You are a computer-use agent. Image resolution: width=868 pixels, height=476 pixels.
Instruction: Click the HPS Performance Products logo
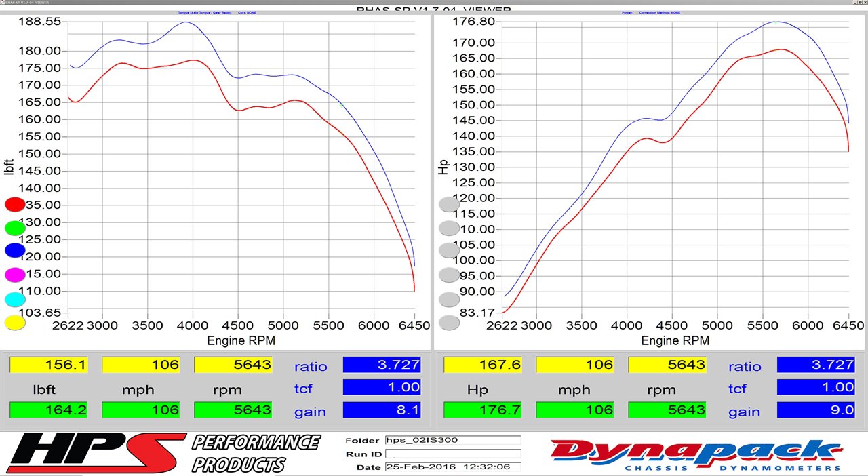click(163, 453)
